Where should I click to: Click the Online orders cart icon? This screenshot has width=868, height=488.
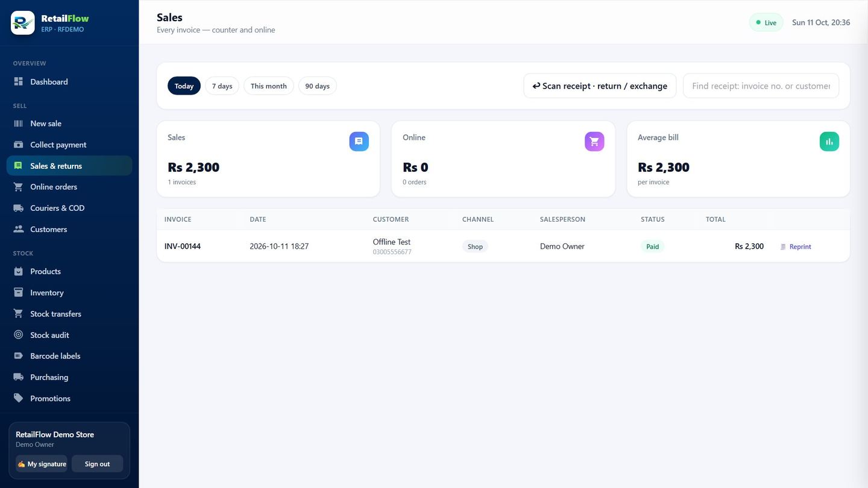click(x=19, y=187)
